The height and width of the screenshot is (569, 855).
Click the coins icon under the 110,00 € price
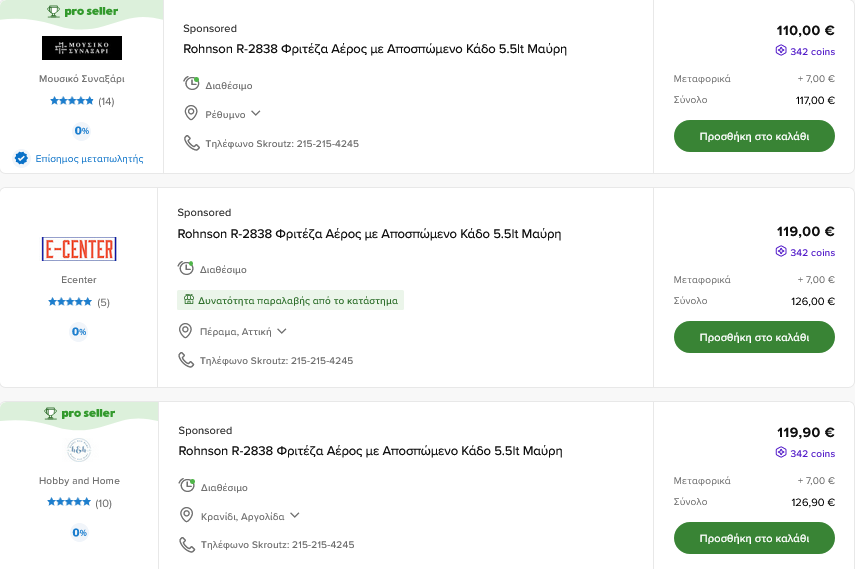click(x=781, y=51)
